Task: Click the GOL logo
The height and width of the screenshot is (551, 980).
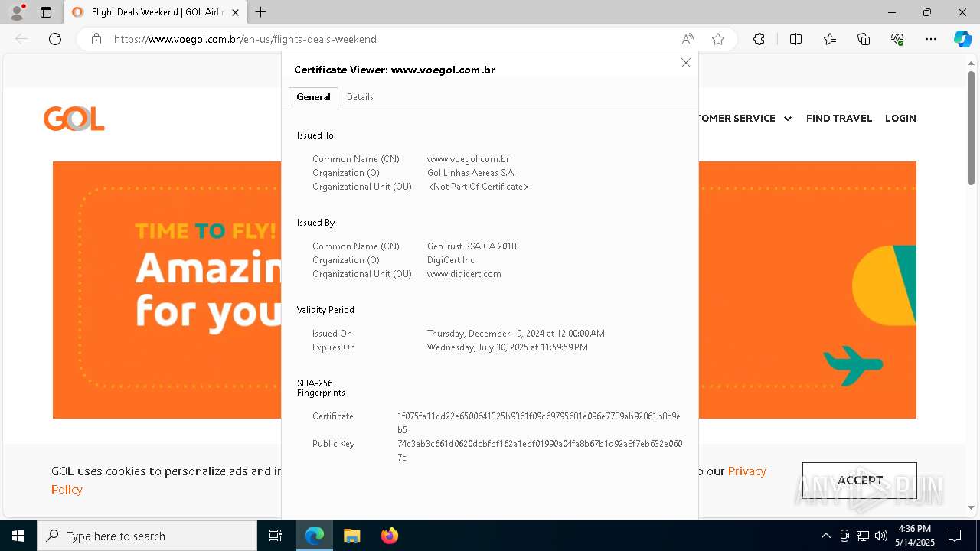Action: click(73, 119)
